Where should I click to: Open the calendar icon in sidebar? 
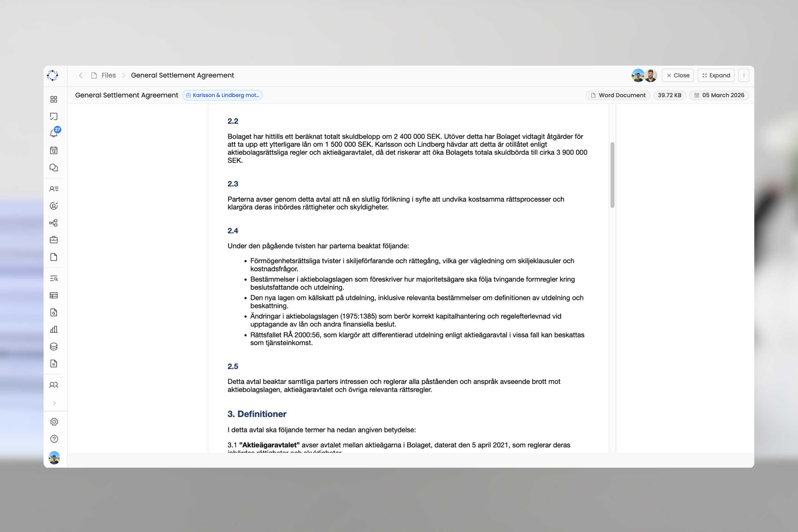54,150
